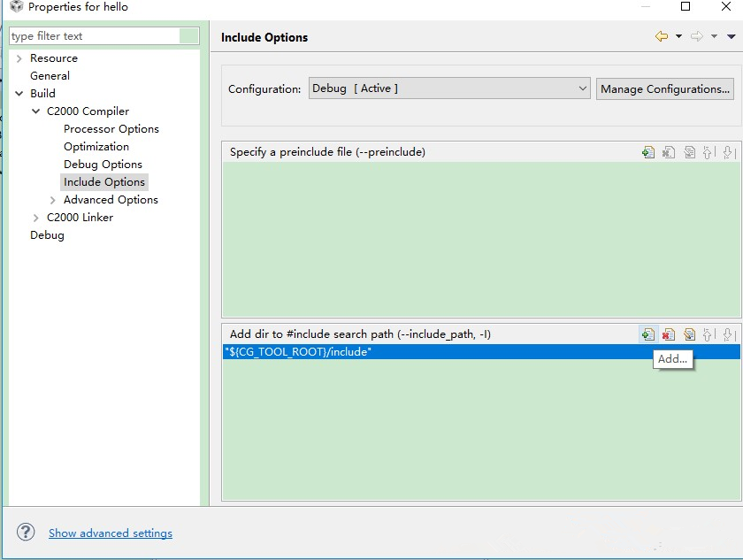Screen dimensions: 743x560
Task: Click Manage Configurations button
Action: click(665, 89)
